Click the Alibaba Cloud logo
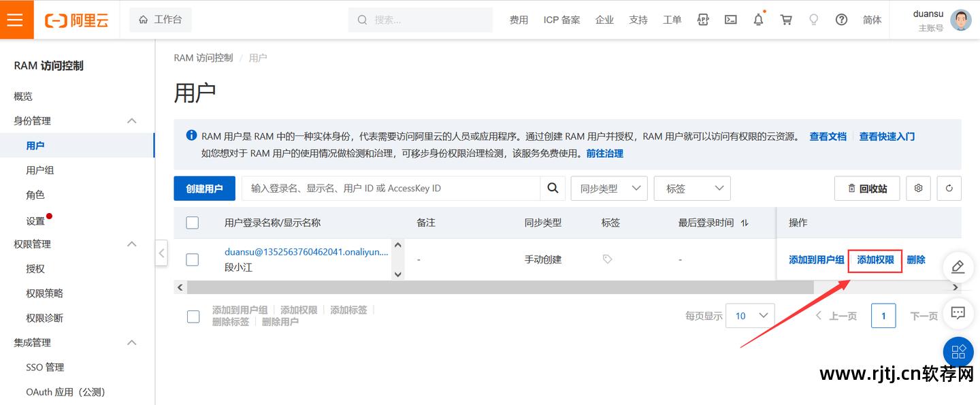Viewport: 980px width, 405px height. coord(77,20)
